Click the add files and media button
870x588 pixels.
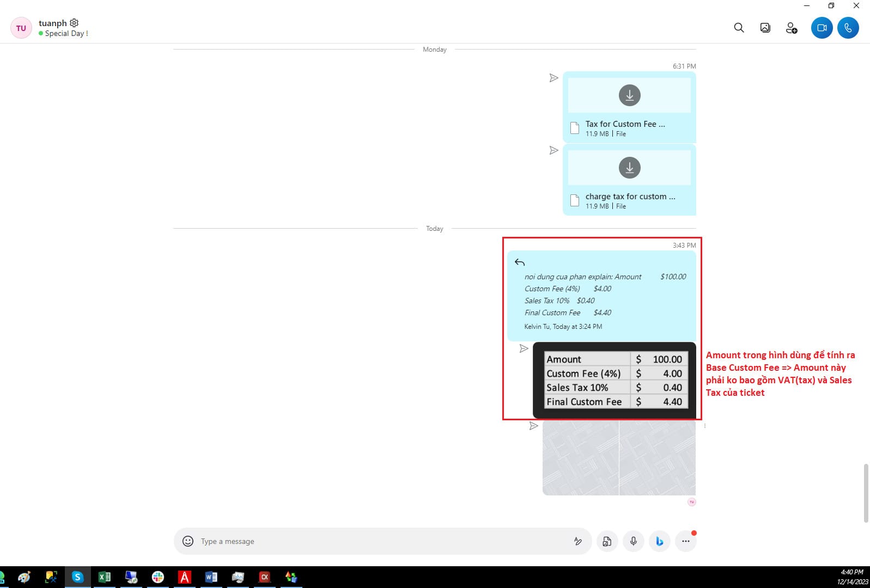pyautogui.click(x=607, y=541)
